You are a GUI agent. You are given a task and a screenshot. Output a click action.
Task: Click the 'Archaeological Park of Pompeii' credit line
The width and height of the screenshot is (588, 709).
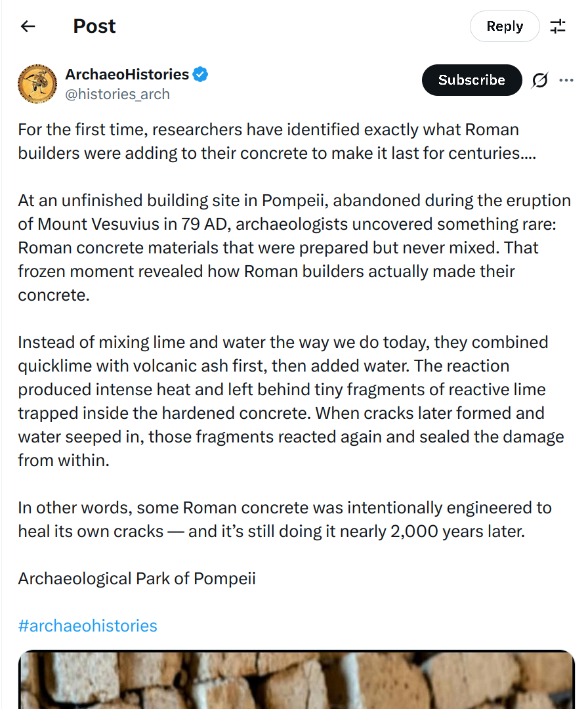[x=137, y=579]
